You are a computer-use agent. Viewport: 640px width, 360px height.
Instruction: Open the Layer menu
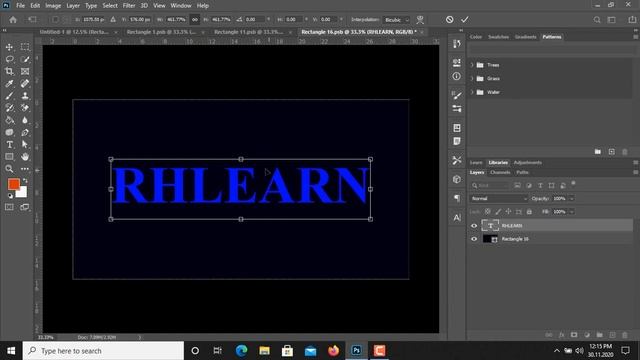click(x=73, y=6)
